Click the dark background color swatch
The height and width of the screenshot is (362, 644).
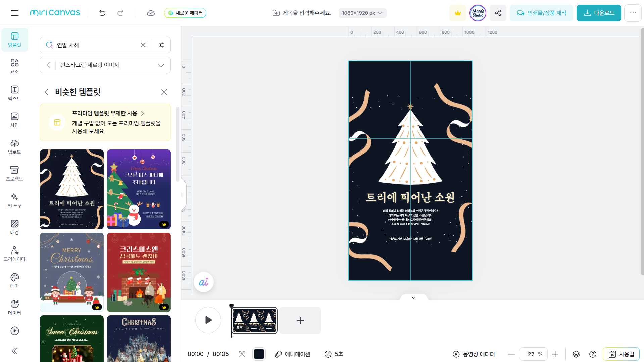[259, 354]
